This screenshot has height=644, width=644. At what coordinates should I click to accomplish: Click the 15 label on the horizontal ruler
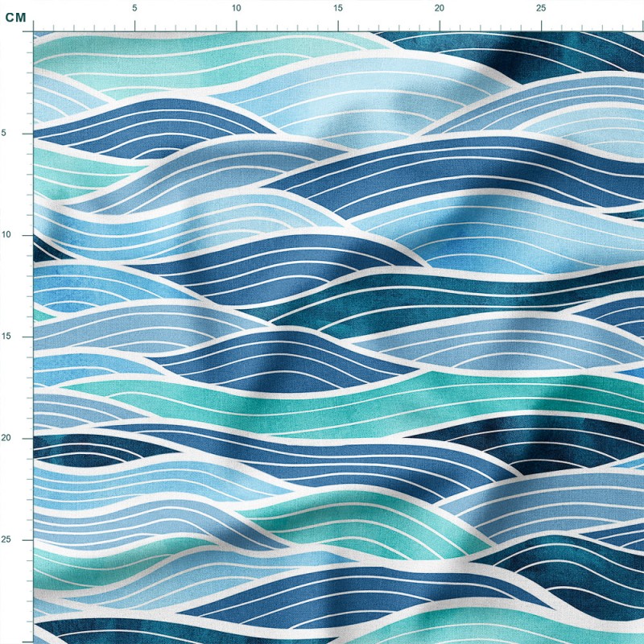coord(337,8)
